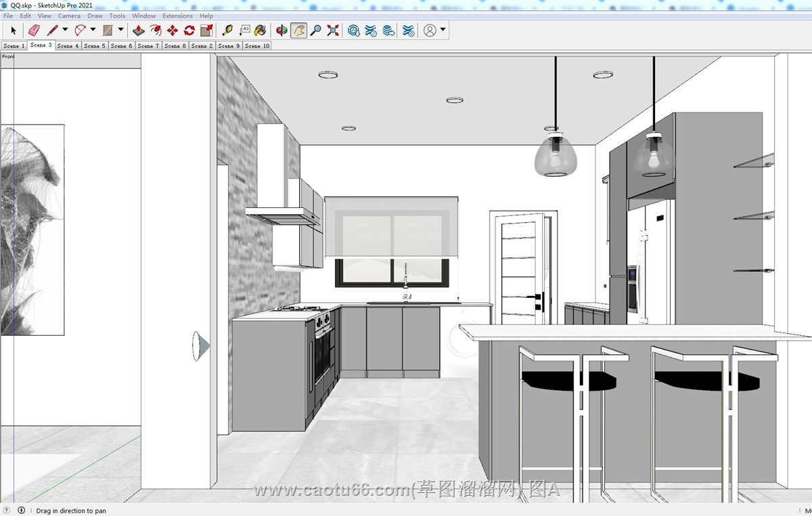Switch to the Scene 8 tab
Viewport: 812px width, 516px height.
point(175,46)
